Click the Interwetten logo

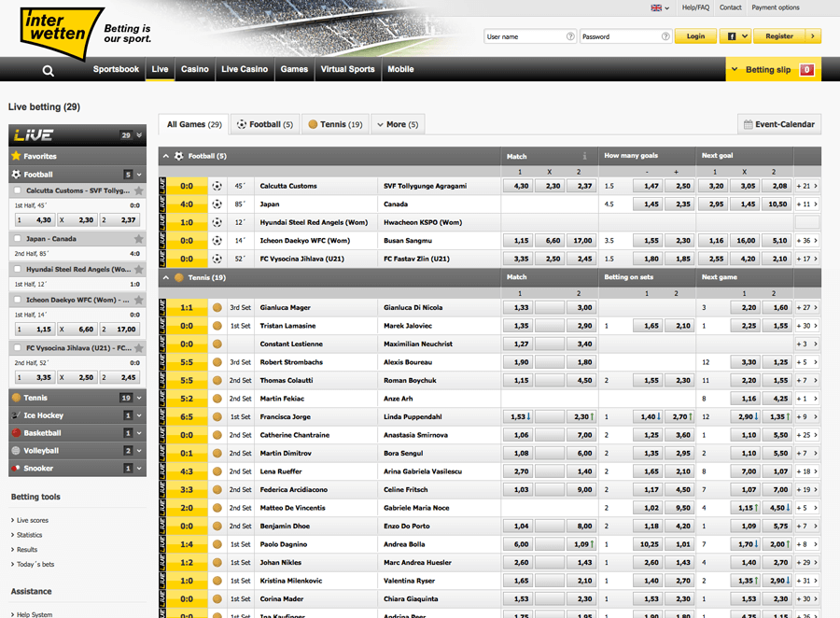[x=62, y=34]
